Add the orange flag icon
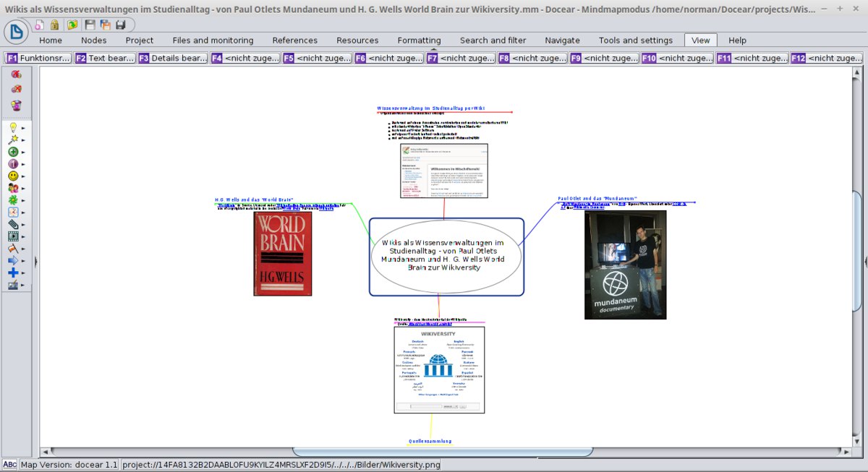 click(x=13, y=249)
